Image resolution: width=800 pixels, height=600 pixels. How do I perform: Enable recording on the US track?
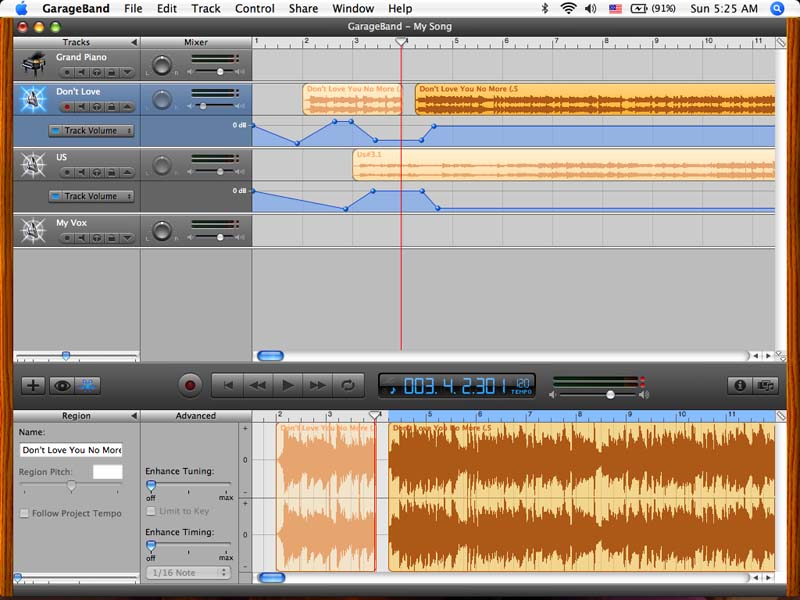(67, 172)
